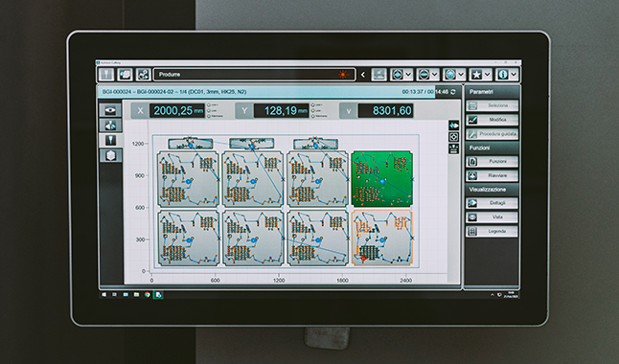Collapse toolbar with the left chevron
Viewport: 619px width, 364px height.
tap(363, 74)
